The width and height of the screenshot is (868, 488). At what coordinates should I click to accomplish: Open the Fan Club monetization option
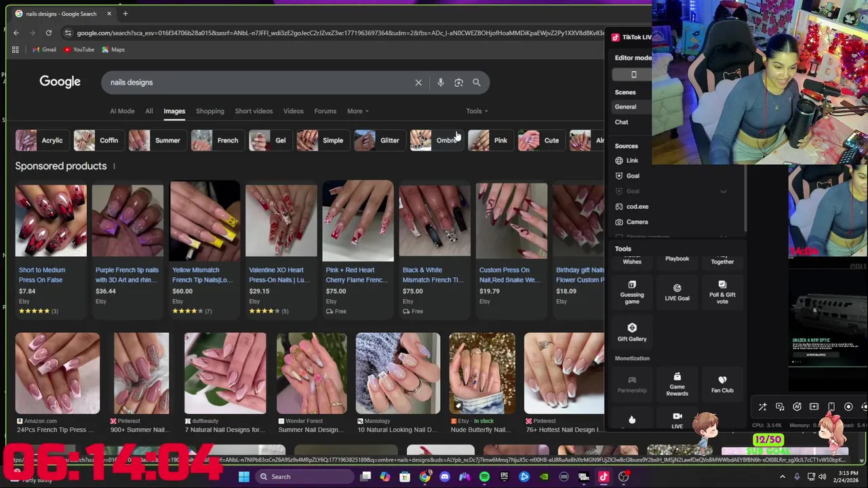722,384
